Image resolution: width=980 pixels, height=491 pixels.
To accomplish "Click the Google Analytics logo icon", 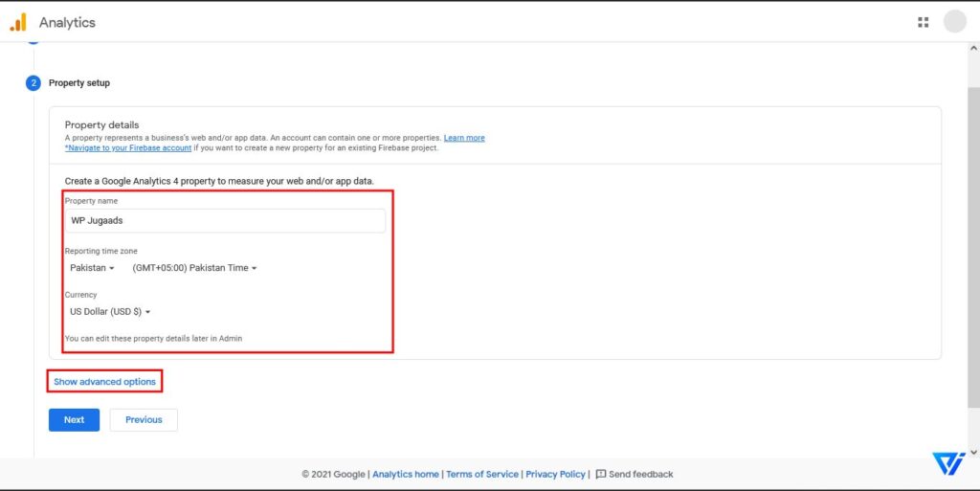I will pos(18,22).
